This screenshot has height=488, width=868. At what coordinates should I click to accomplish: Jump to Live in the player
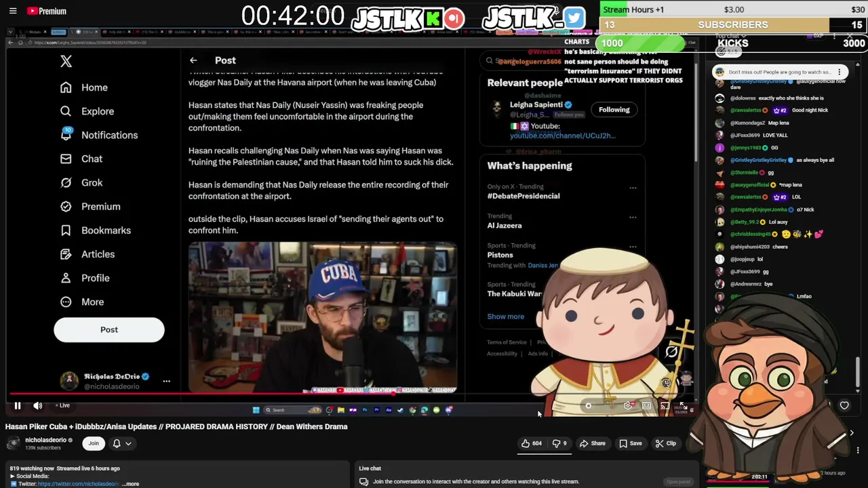(x=62, y=405)
